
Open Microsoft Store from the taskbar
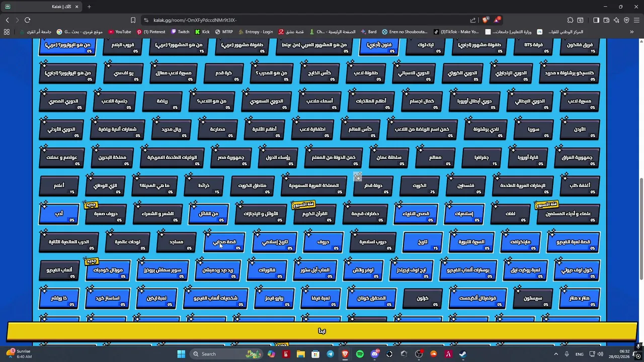point(315,354)
